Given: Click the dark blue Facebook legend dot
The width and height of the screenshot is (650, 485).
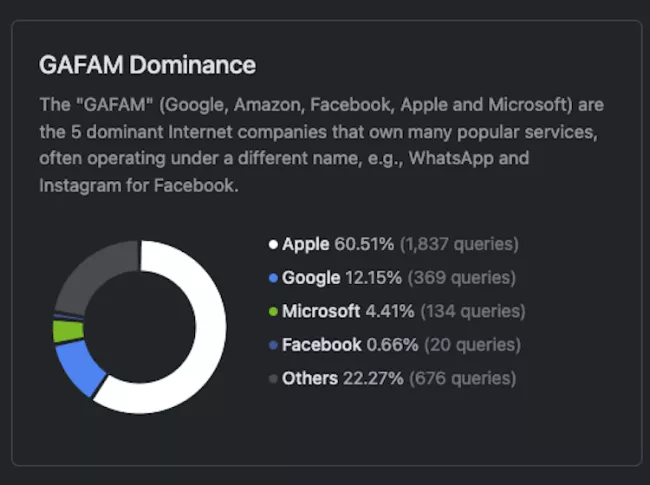Looking at the screenshot, I should coord(273,345).
